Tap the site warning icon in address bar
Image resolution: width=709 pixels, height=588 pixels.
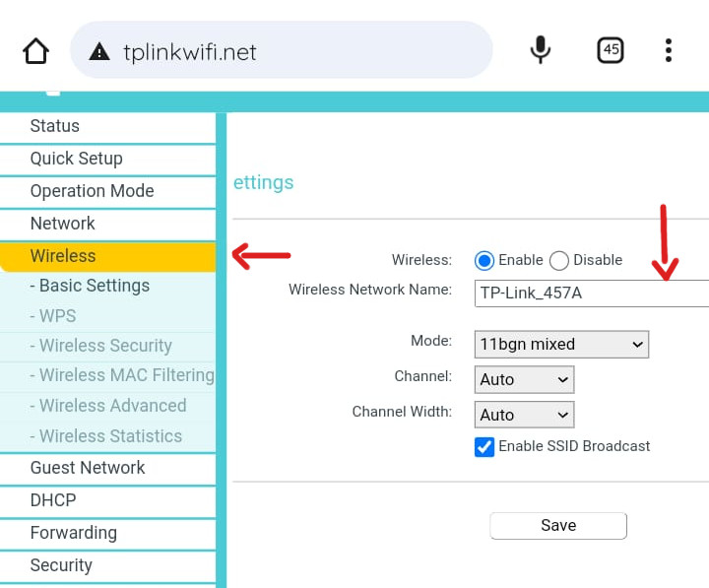click(99, 52)
